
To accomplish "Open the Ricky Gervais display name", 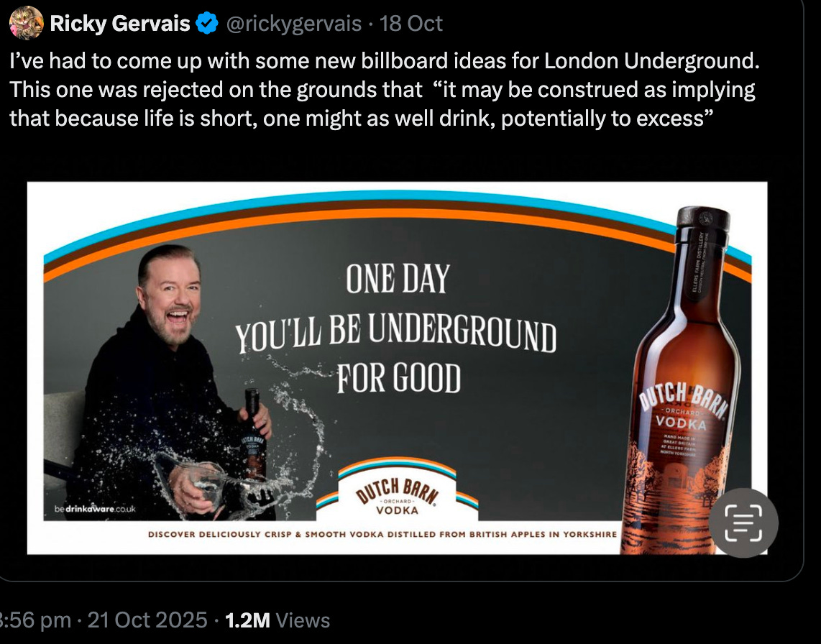I will point(120,24).
